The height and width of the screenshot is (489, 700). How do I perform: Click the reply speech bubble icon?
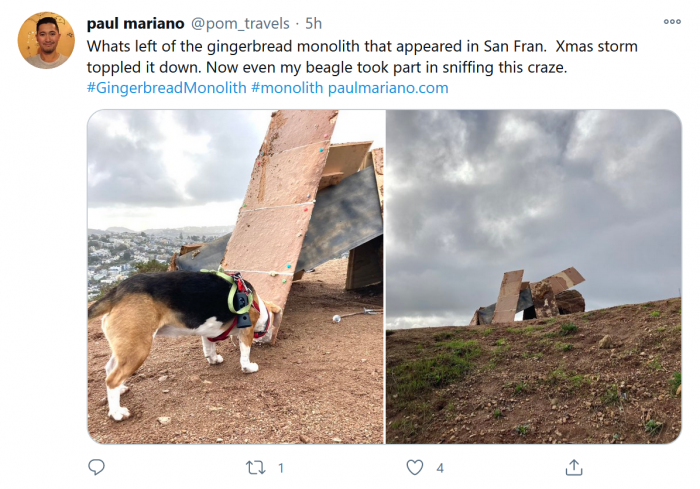point(96,467)
